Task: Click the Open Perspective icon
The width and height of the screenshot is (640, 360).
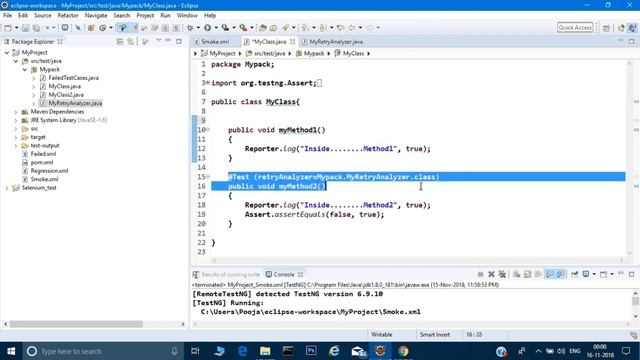Action: (x=606, y=28)
